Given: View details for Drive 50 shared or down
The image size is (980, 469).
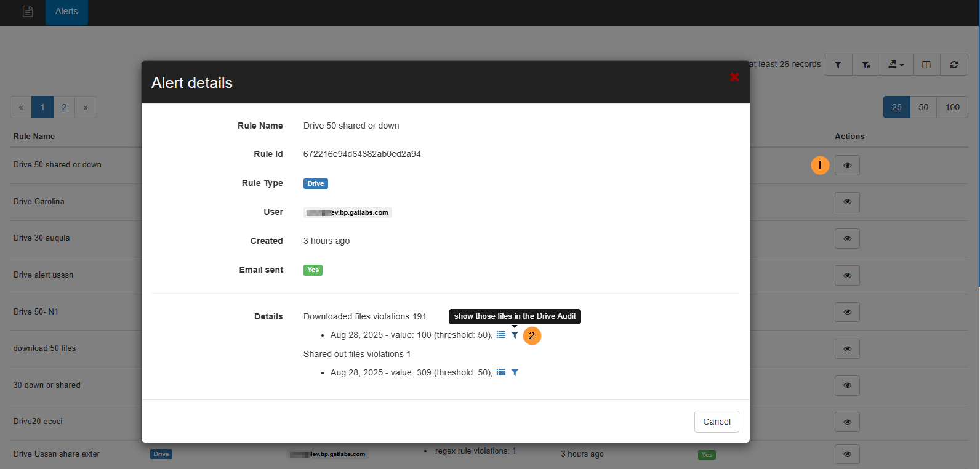Looking at the screenshot, I should click(x=847, y=165).
